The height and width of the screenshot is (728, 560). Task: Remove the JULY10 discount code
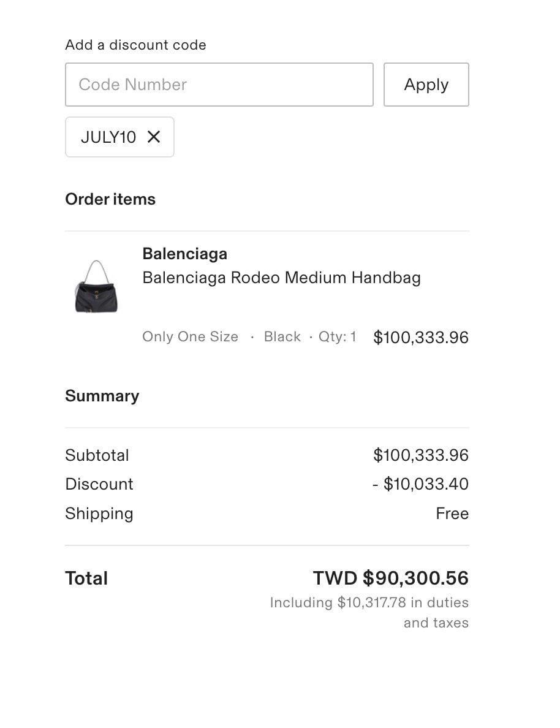(154, 137)
